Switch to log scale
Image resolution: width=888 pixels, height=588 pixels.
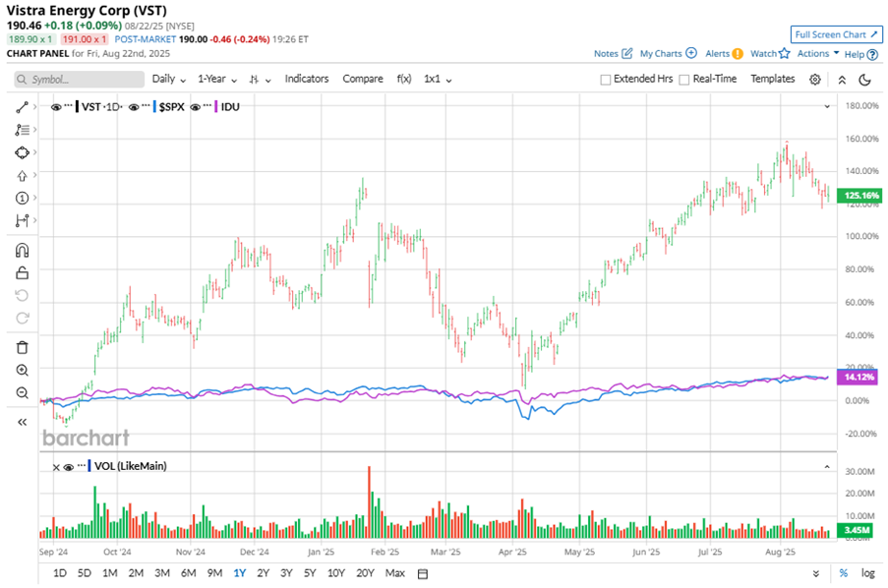tap(868, 573)
